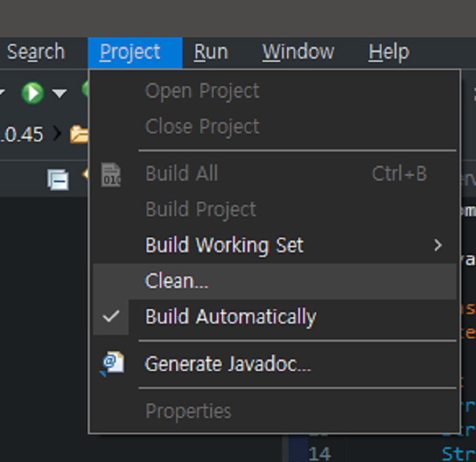The height and width of the screenshot is (462, 476).
Task: Click the Generate Javadoc document icon
Action: (x=112, y=363)
